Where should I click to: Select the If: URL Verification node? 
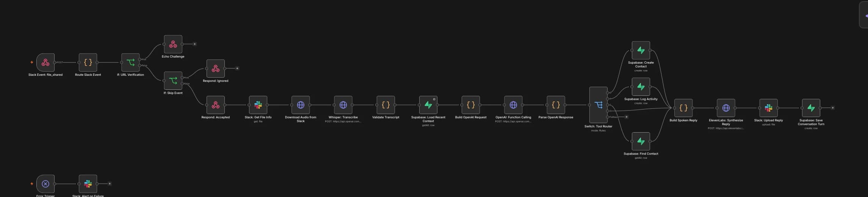[130, 63]
